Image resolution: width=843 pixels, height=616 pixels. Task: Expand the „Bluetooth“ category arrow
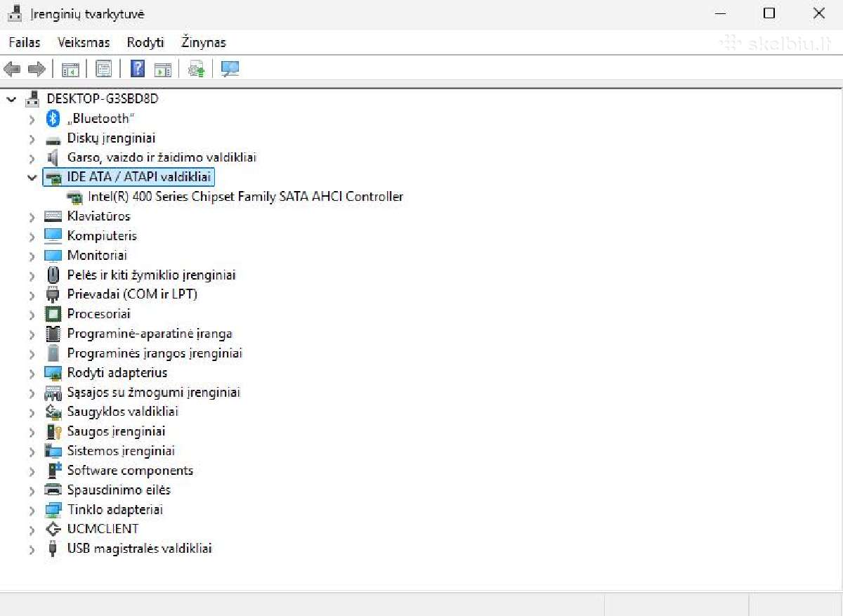point(32,119)
